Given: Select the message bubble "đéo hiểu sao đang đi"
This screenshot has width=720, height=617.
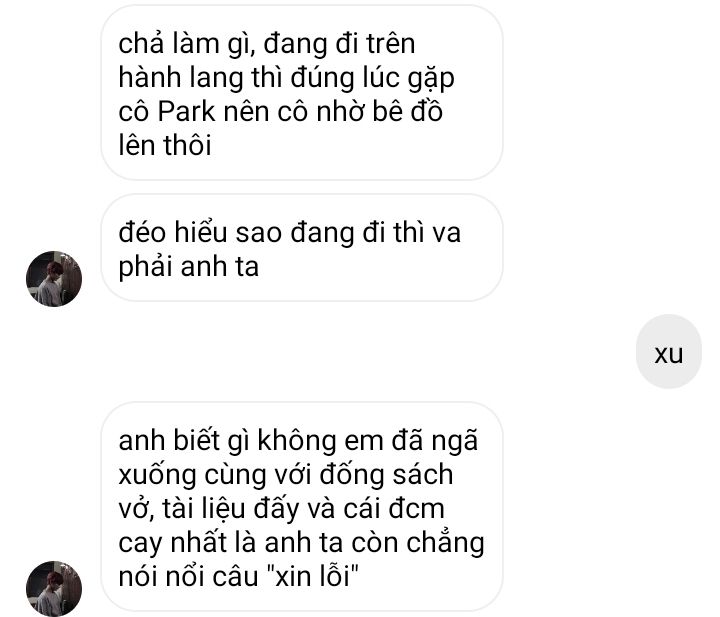Looking at the screenshot, I should tap(302, 248).
